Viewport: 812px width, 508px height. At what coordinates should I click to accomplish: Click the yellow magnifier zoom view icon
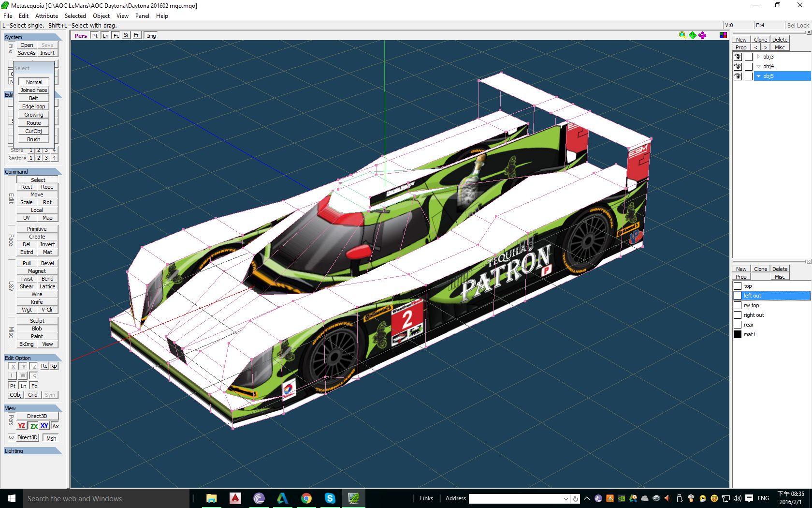(682, 35)
